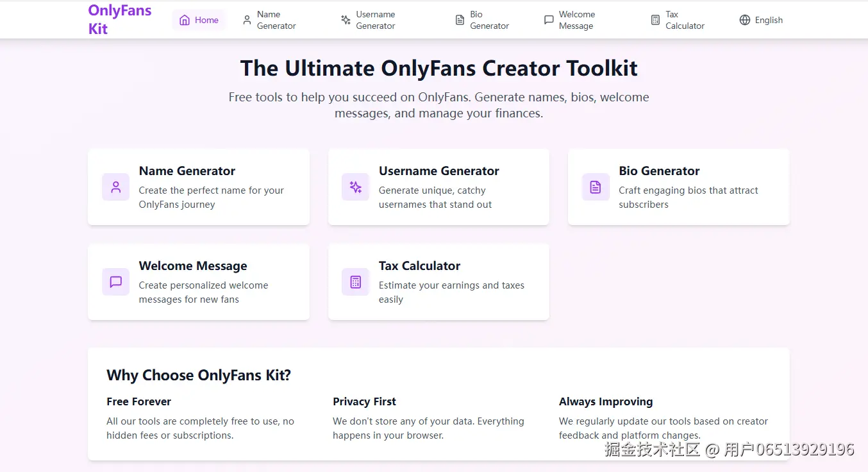Open the Tax Calculator label in the top navigation
This screenshot has height=472, width=868.
(685, 20)
